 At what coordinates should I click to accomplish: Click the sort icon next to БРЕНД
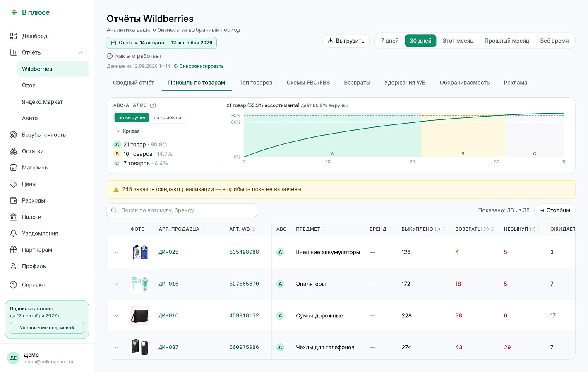click(x=390, y=229)
